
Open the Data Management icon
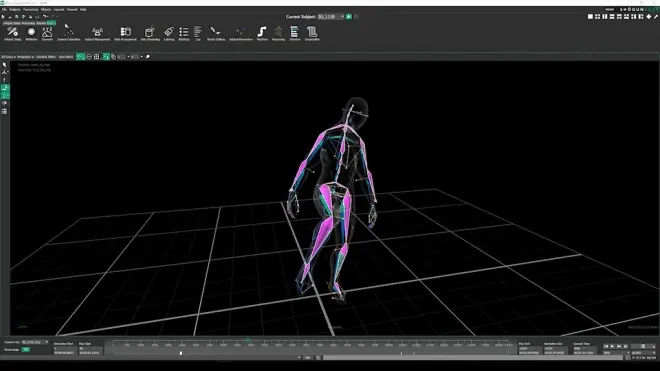125,33
